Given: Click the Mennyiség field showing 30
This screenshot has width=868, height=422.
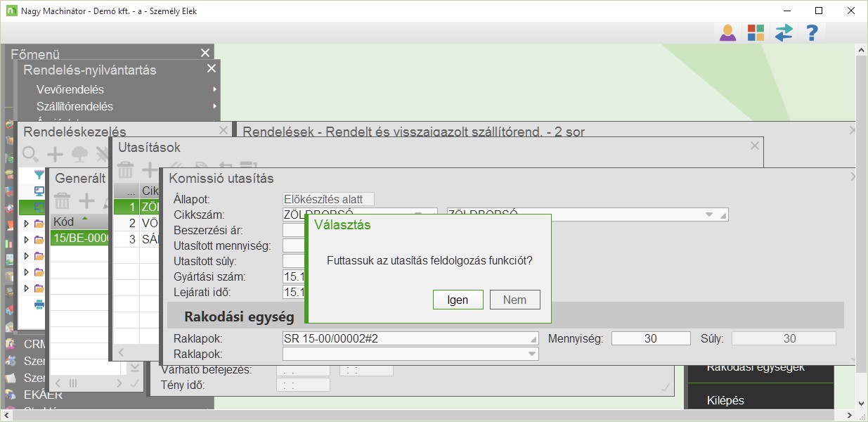Looking at the screenshot, I should (x=651, y=338).
